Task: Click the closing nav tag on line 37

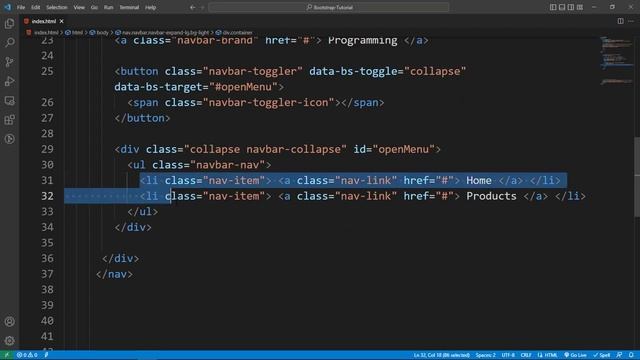Action: pos(114,274)
